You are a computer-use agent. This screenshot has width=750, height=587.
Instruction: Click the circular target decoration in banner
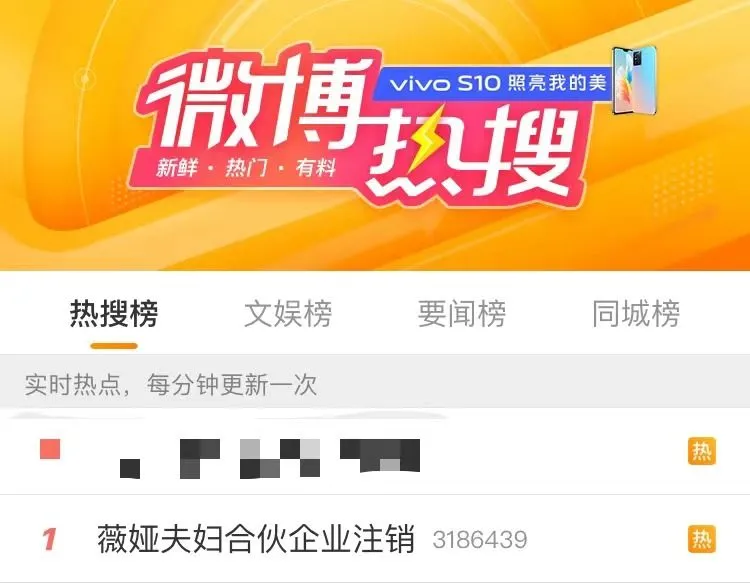pyautogui.click(x=85, y=78)
